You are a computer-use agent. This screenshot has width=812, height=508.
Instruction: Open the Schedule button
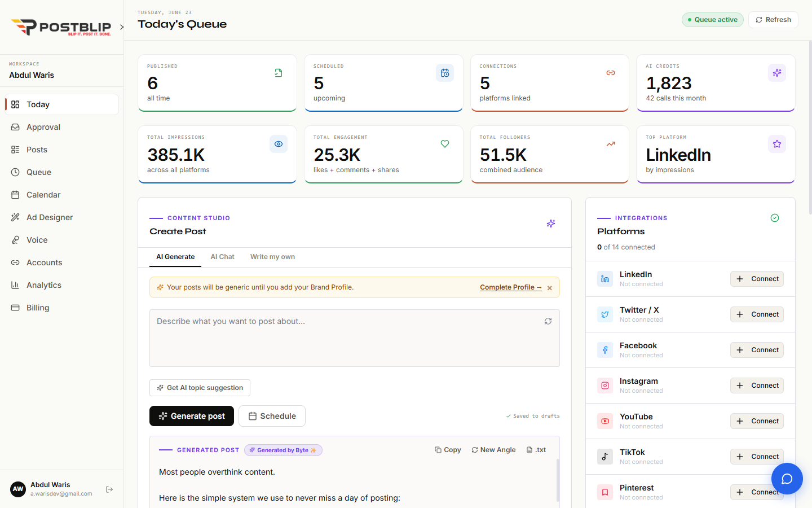272,416
